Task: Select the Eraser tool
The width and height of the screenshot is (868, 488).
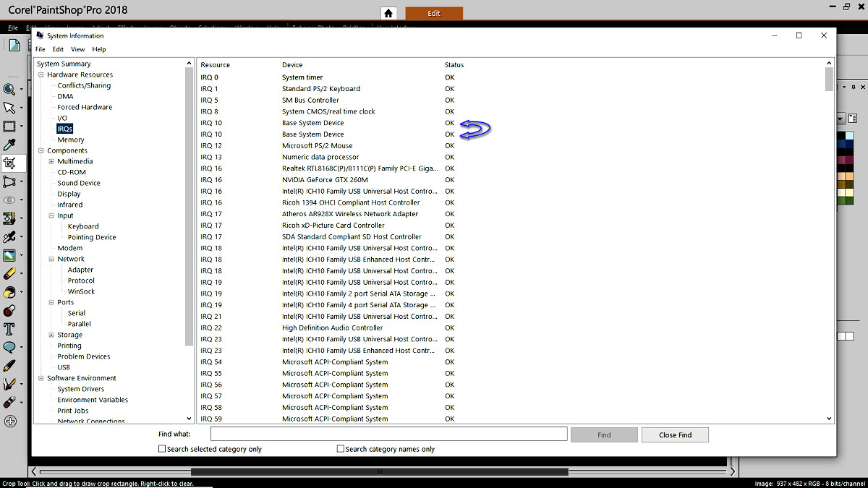Action: [x=11, y=273]
